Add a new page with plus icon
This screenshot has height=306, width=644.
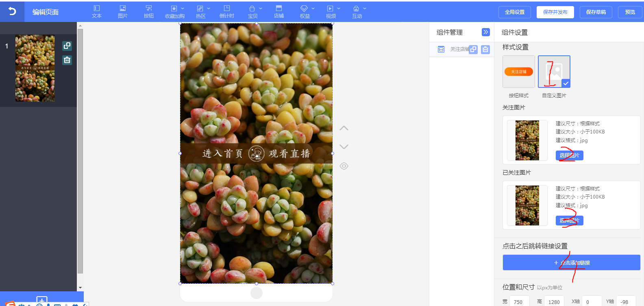tap(42, 300)
